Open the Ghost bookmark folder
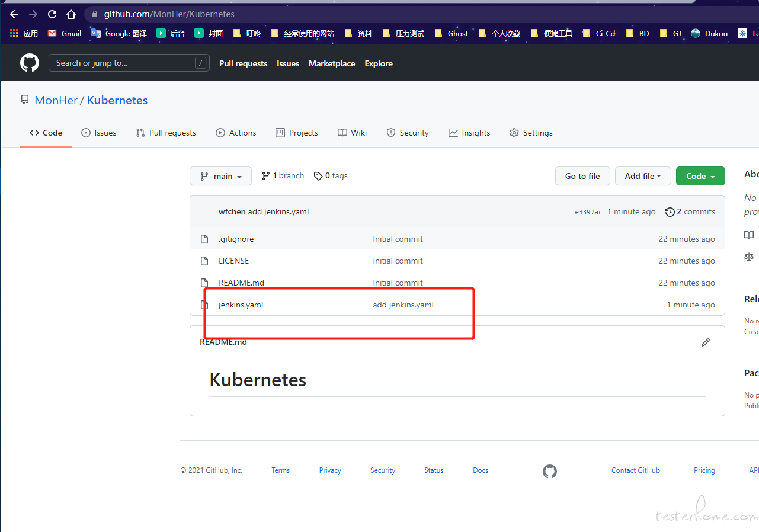Viewport: 759px width, 532px height. pyautogui.click(x=451, y=33)
